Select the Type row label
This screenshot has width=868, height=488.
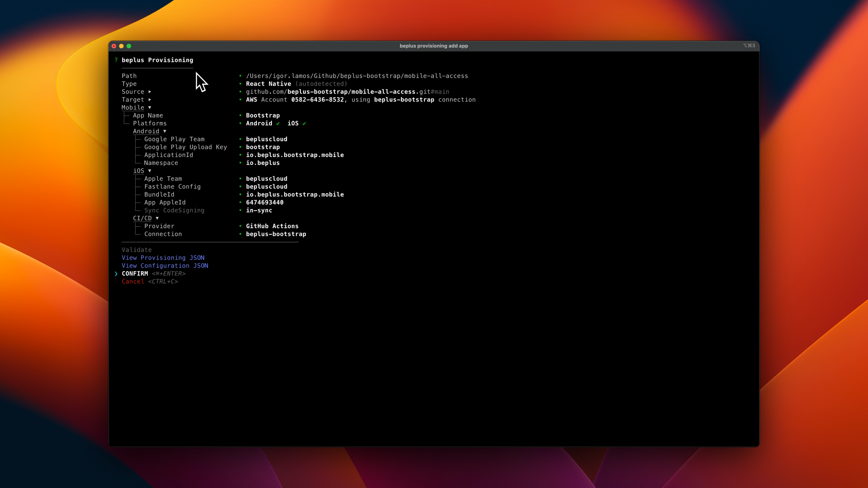pyautogui.click(x=129, y=84)
